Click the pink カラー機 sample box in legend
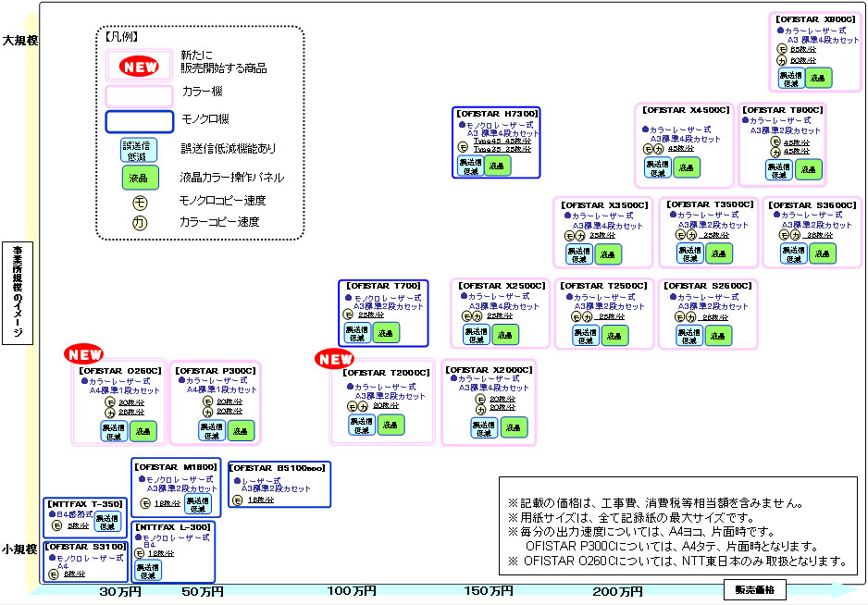868x605 pixels. coord(140,96)
